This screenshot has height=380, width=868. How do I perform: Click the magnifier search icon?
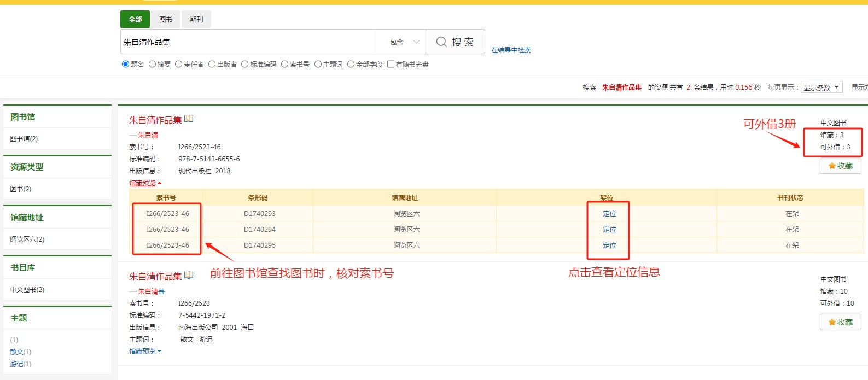[441, 42]
